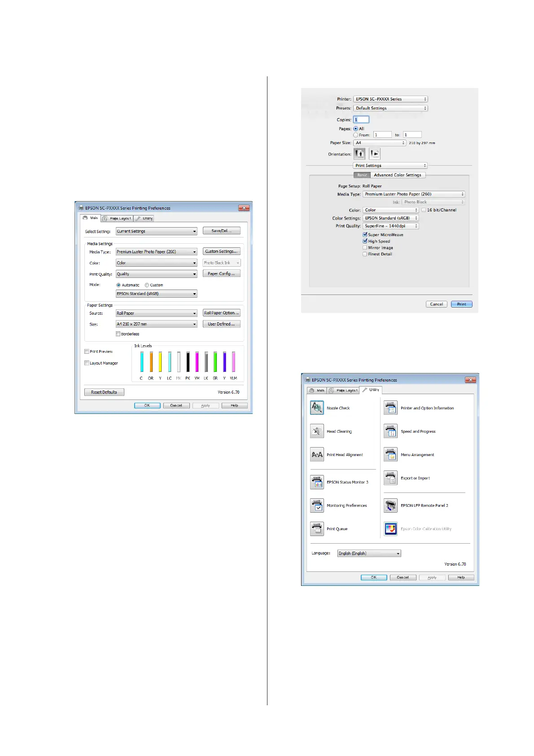Viewport: 534px width, 756px height.
Task: Uncheck the Super MicroWeave checkbox
Action: tap(365, 234)
